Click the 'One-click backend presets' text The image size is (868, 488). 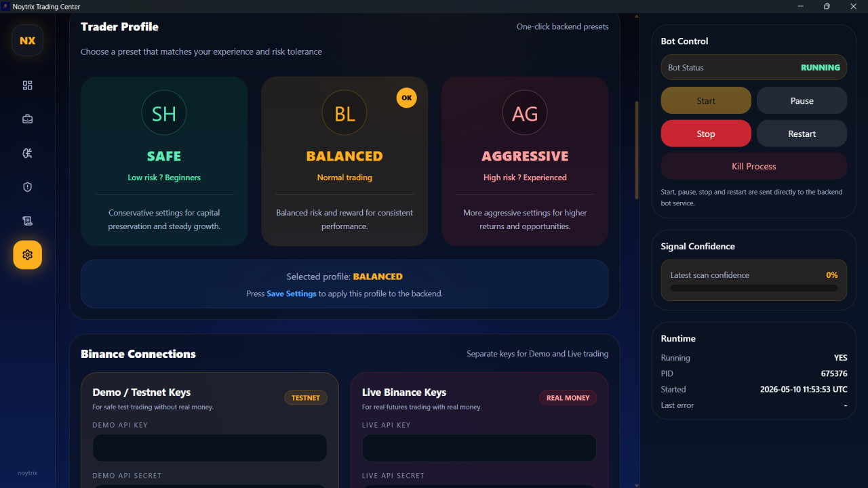[x=562, y=26]
